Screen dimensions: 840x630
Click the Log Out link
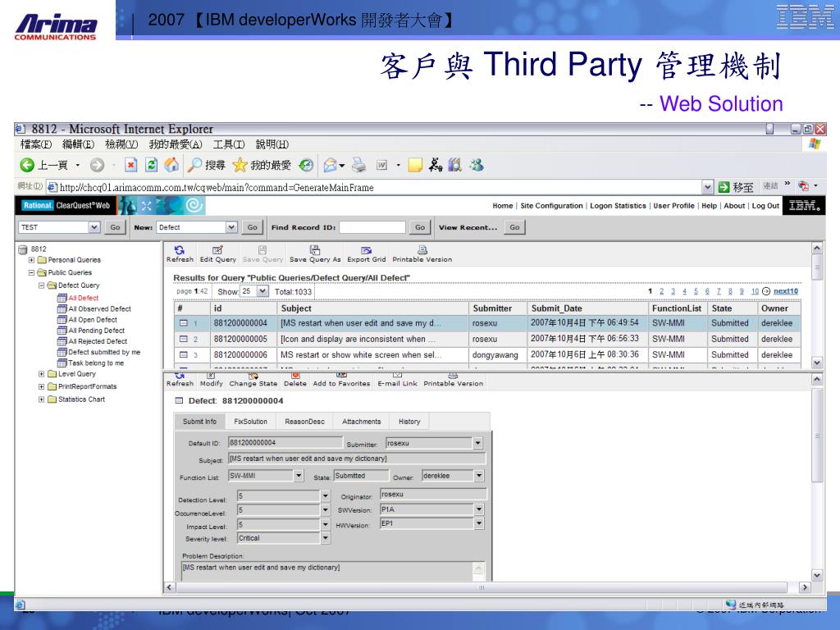765,206
